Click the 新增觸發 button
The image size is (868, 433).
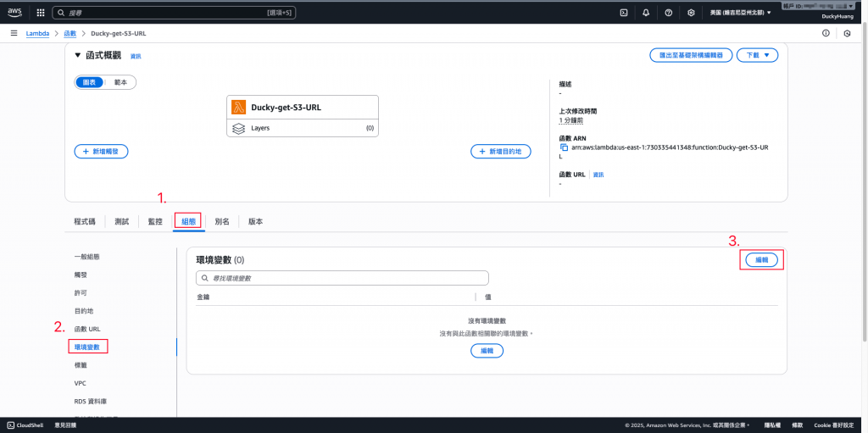click(x=102, y=152)
